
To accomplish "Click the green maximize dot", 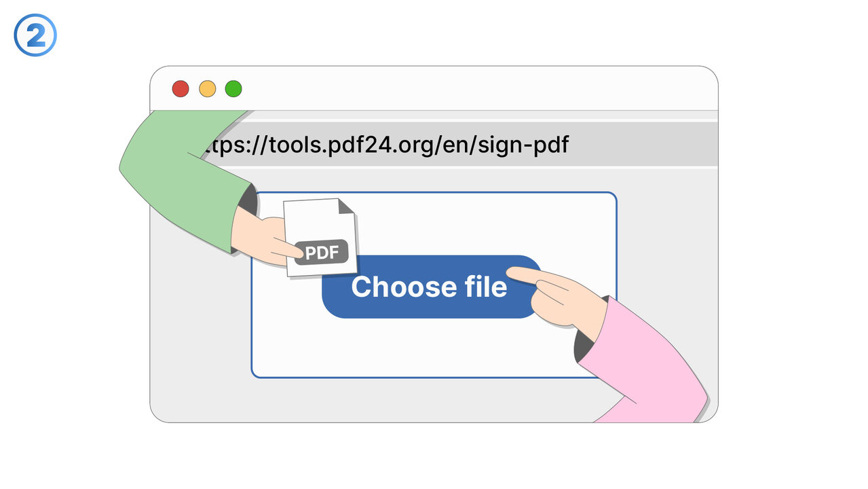I will tap(233, 89).
